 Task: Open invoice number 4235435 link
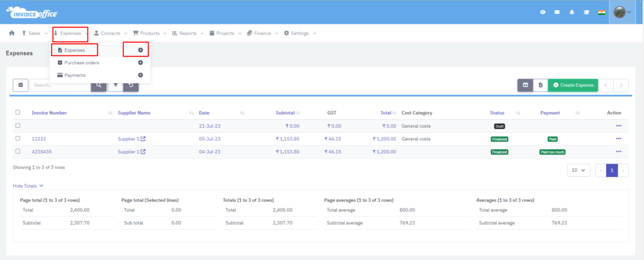[42, 152]
